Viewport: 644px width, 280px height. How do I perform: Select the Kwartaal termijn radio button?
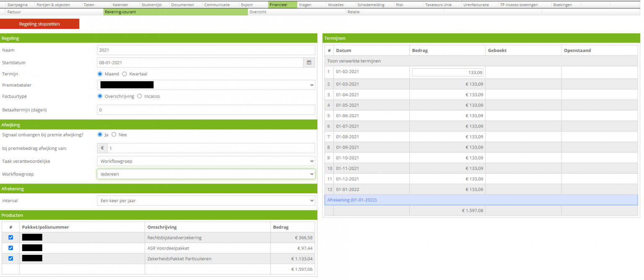(x=124, y=74)
